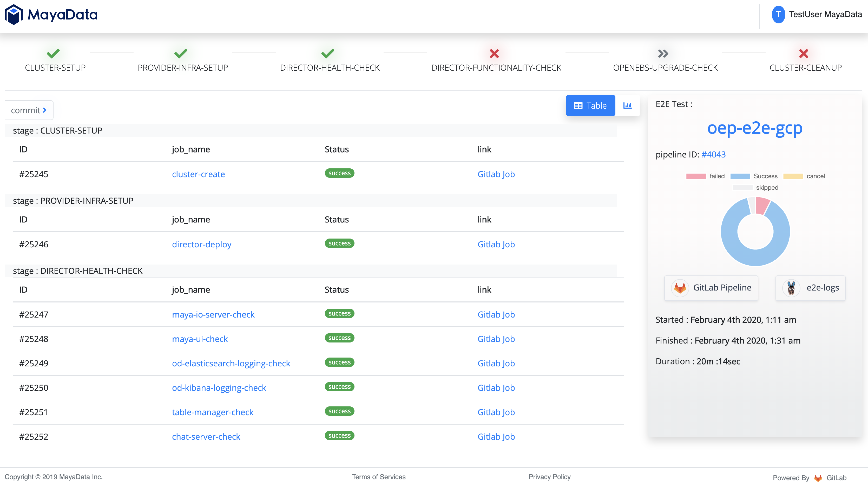Viewport: 868px width, 488px height.
Task: Click the DIRECTOR-HEALTH-CHECK checkmark icon
Action: (328, 53)
